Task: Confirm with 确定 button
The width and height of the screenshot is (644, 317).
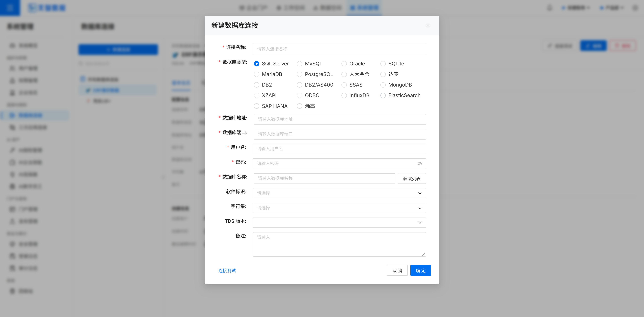Action: click(x=420, y=271)
